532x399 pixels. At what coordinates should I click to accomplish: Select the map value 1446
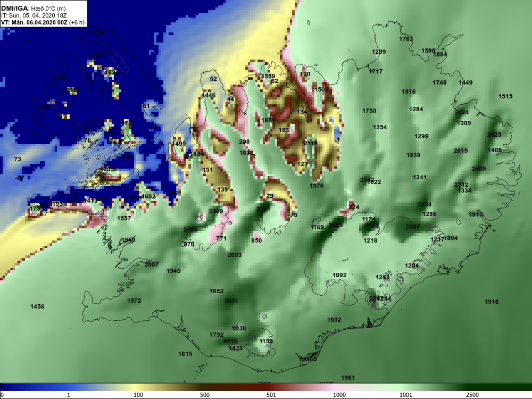pos(209,95)
